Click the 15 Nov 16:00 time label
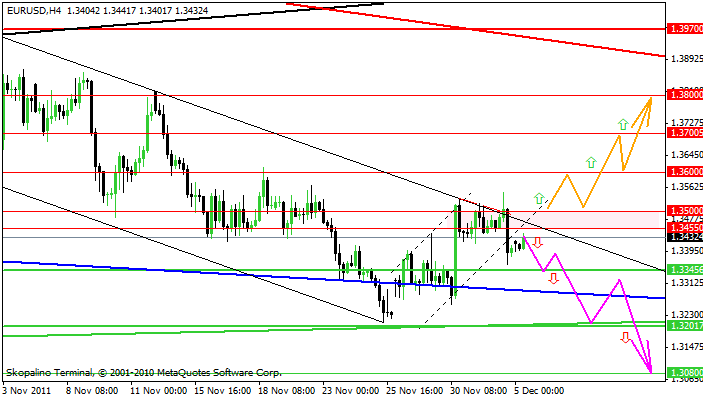703x398 pixels. coord(223,391)
